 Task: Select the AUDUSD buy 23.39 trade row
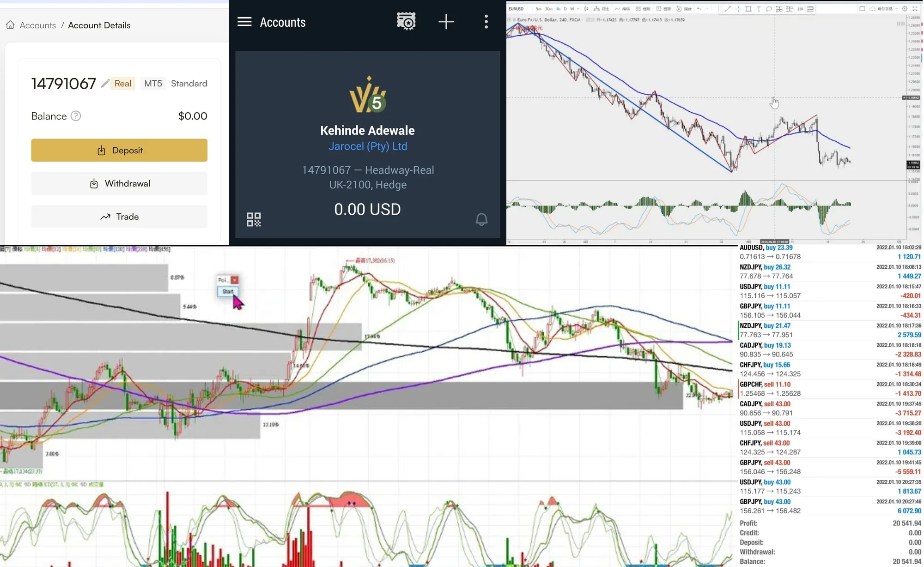tap(830, 252)
